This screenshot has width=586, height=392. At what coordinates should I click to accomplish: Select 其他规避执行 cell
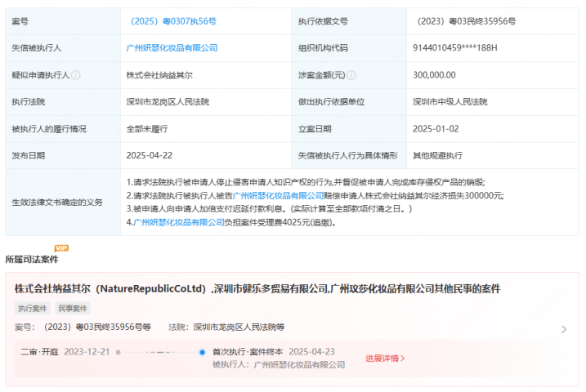pos(437,155)
